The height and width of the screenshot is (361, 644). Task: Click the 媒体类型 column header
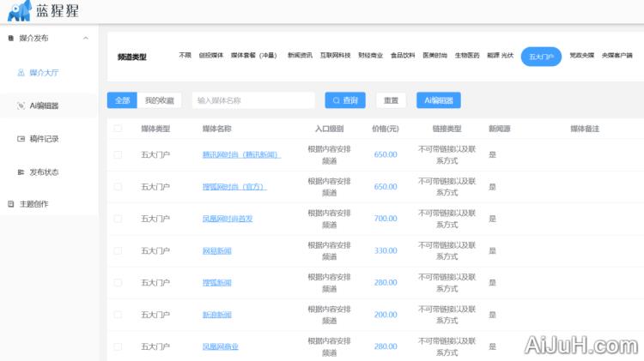coord(155,129)
